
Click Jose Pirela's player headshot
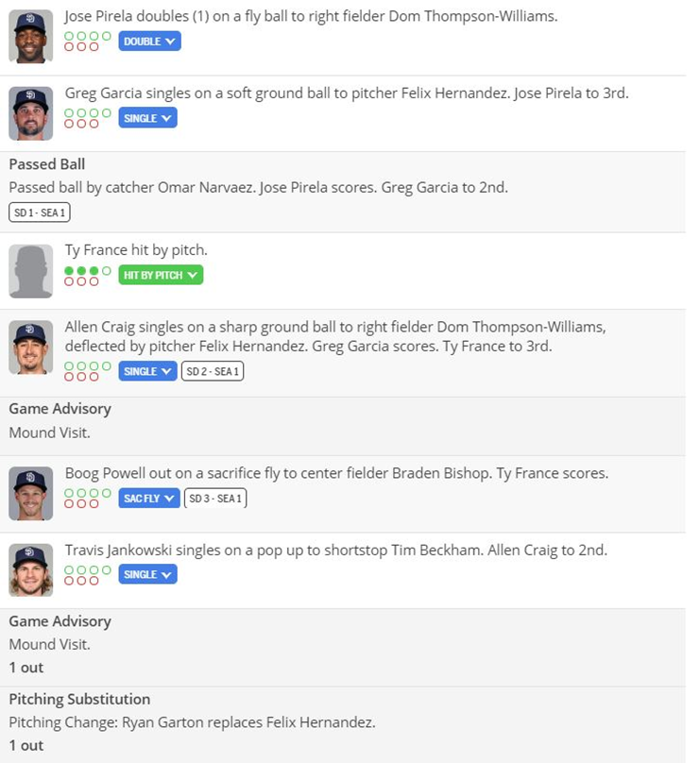point(30,37)
